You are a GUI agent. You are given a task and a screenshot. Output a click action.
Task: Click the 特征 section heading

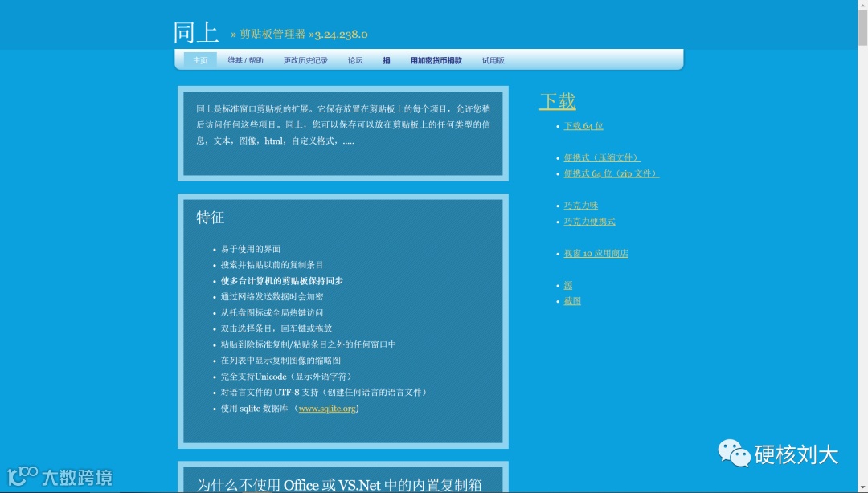211,218
